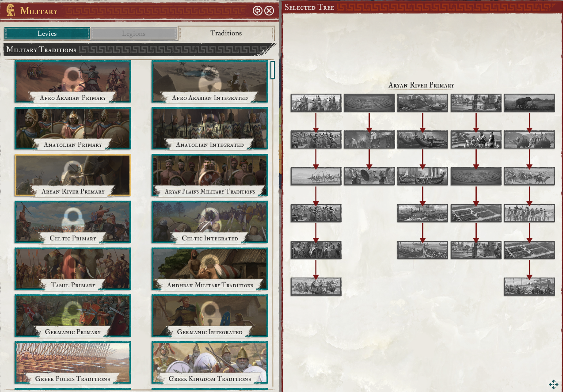Open the Andhran Military Traditions card
The image size is (563, 392).
tap(210, 269)
